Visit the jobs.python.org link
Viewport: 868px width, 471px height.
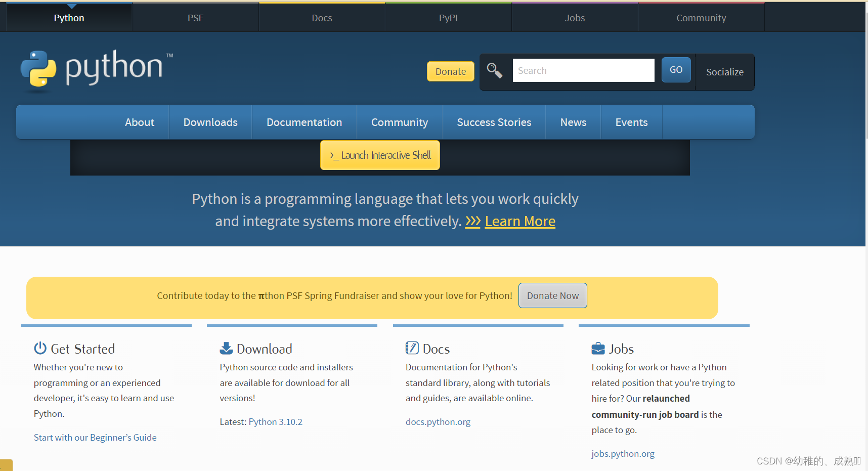pos(623,454)
